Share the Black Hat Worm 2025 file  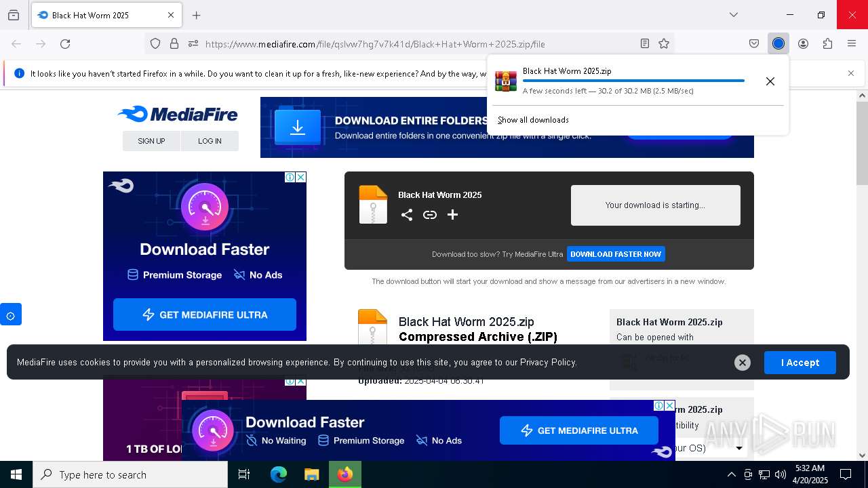coord(407,215)
